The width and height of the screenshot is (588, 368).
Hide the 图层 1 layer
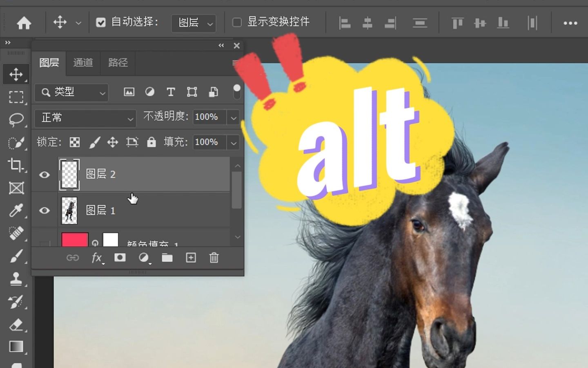pos(44,211)
